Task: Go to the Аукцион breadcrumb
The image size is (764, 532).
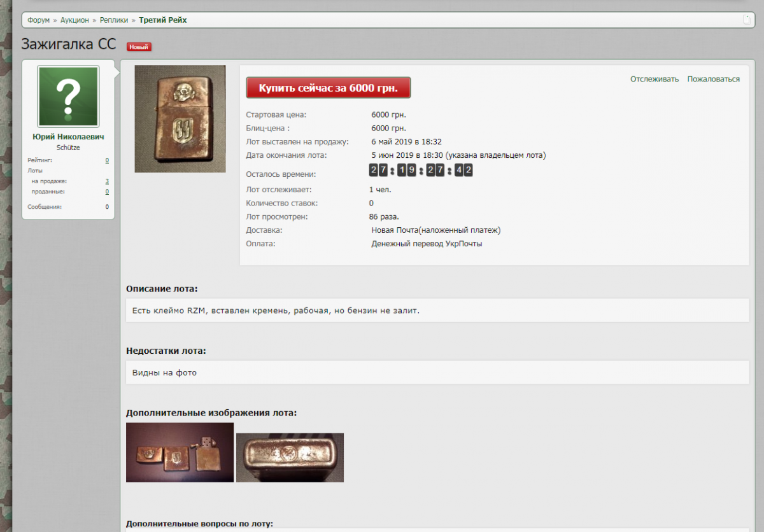Action: (74, 20)
